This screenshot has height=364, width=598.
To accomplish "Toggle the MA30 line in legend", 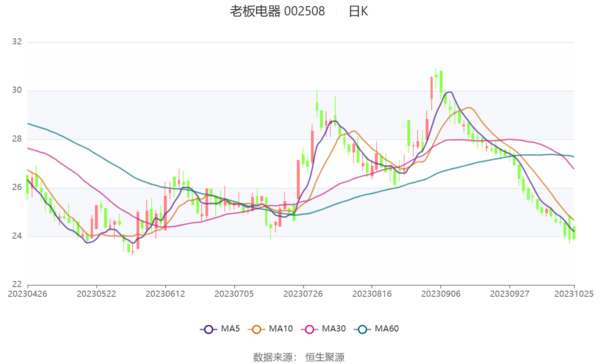I will [323, 328].
